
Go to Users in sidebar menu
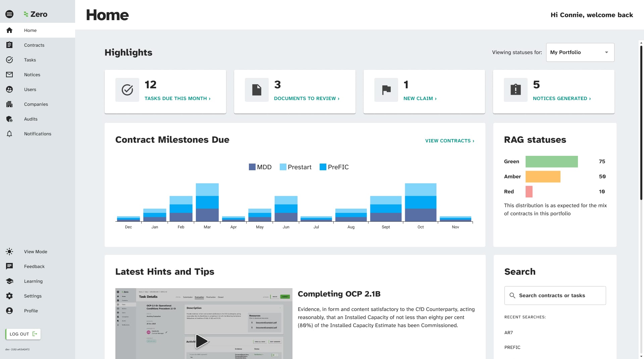[30, 89]
